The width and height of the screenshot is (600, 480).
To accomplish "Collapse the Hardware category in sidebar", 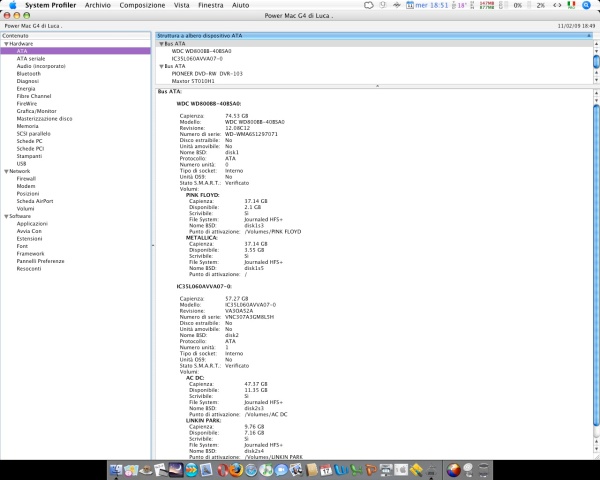I will pyautogui.click(x=6, y=44).
